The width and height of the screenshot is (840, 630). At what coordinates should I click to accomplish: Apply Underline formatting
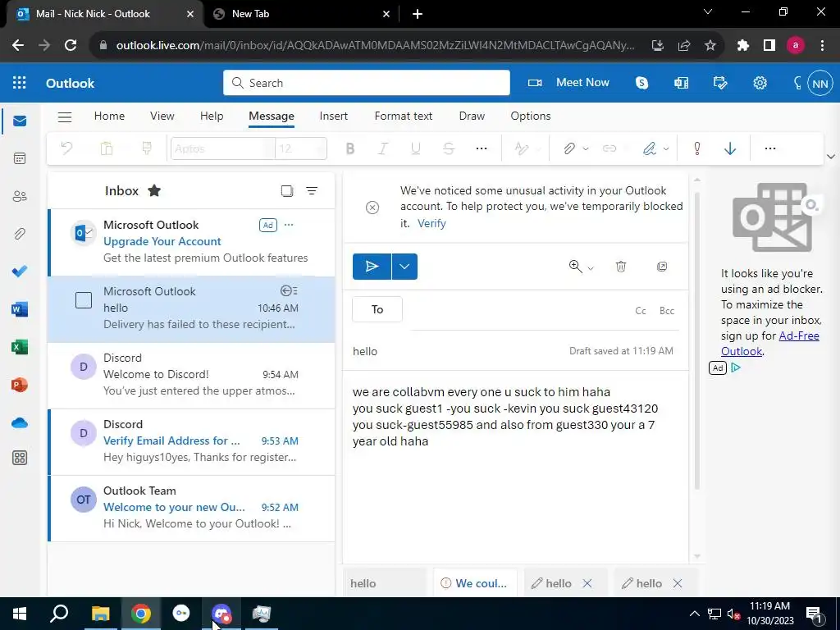[416, 148]
